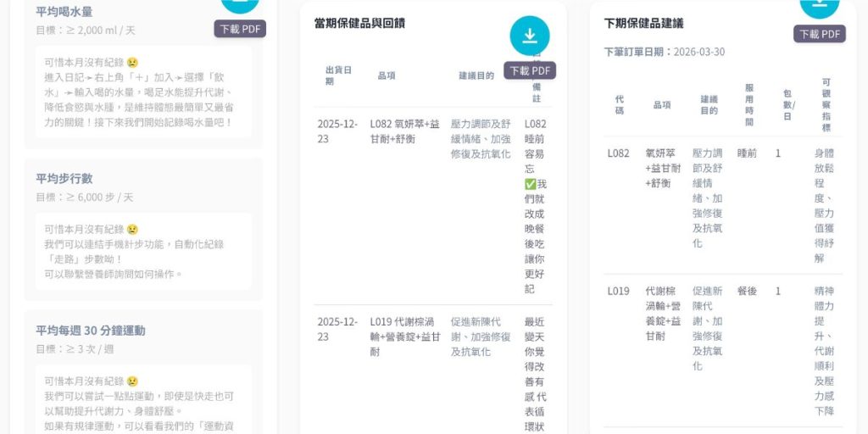
Task: Click the 餐後 timing cell
Action: (x=747, y=292)
